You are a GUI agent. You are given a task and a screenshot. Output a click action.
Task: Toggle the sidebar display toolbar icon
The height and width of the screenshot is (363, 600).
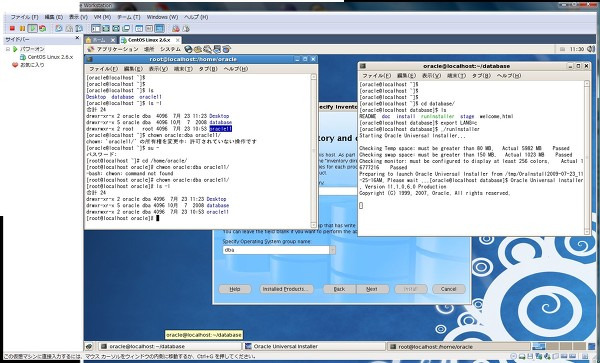coord(96,29)
